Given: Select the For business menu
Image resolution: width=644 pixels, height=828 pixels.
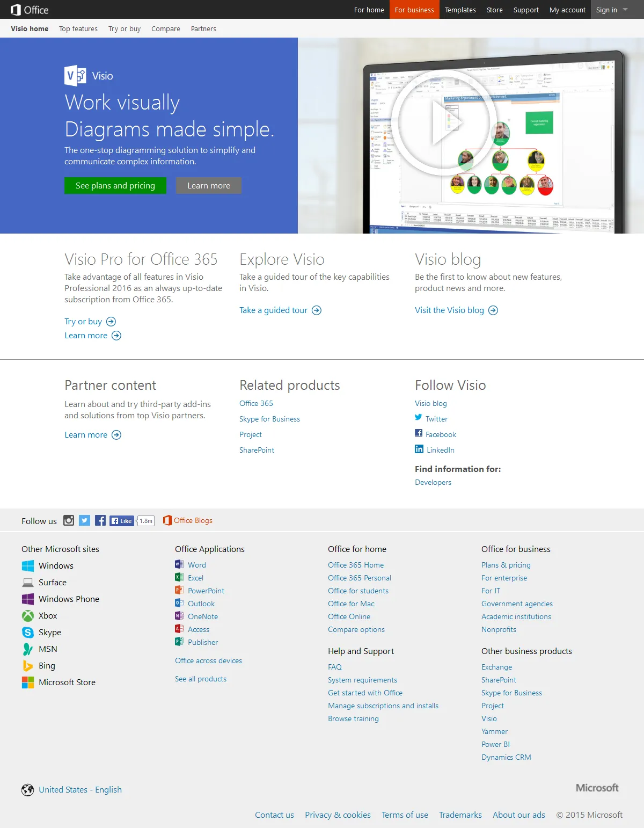Looking at the screenshot, I should 414,10.
